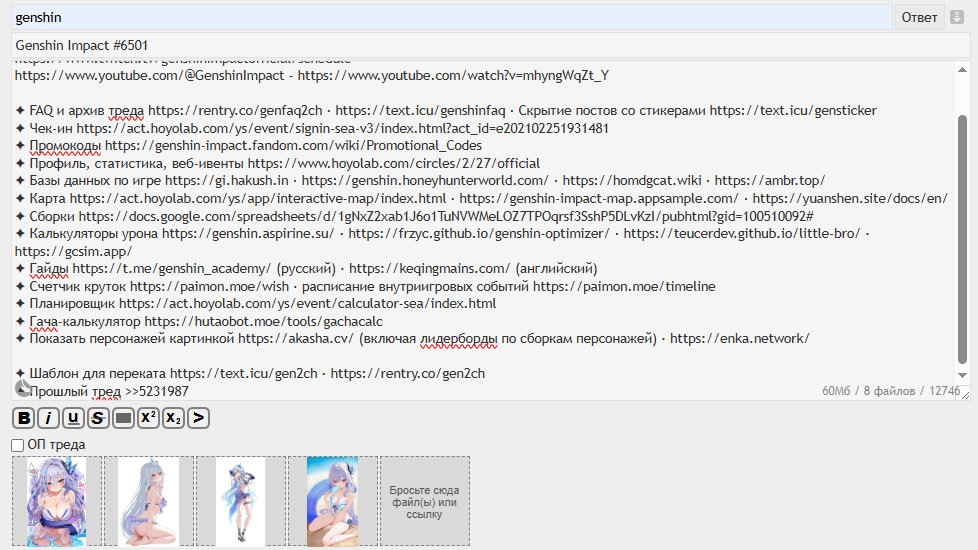Click the word Гайды in textarea

(49, 269)
